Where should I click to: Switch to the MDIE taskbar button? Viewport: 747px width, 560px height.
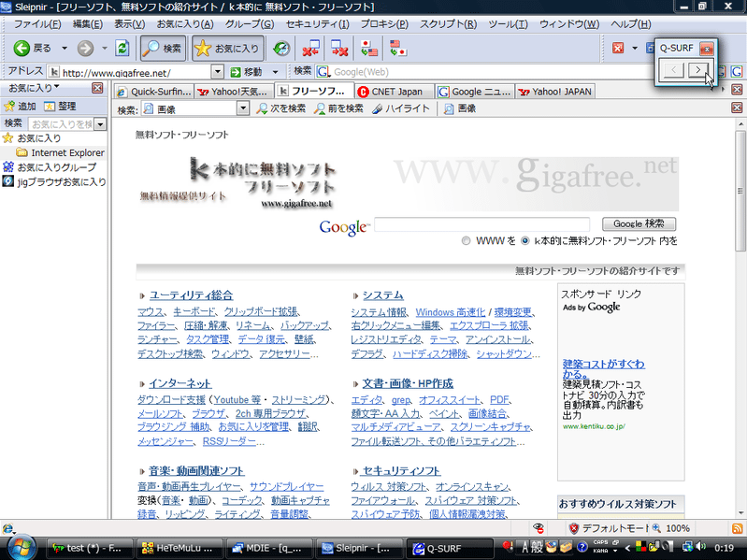pyautogui.click(x=269, y=548)
